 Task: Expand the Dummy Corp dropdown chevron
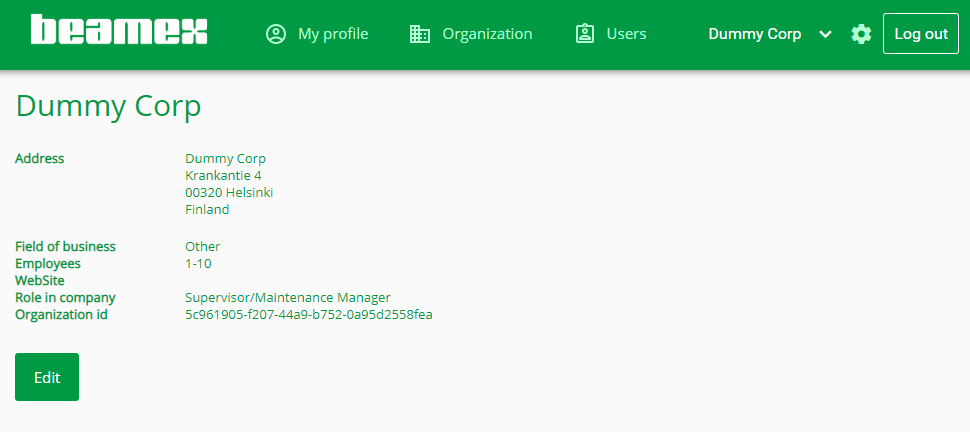coord(825,34)
